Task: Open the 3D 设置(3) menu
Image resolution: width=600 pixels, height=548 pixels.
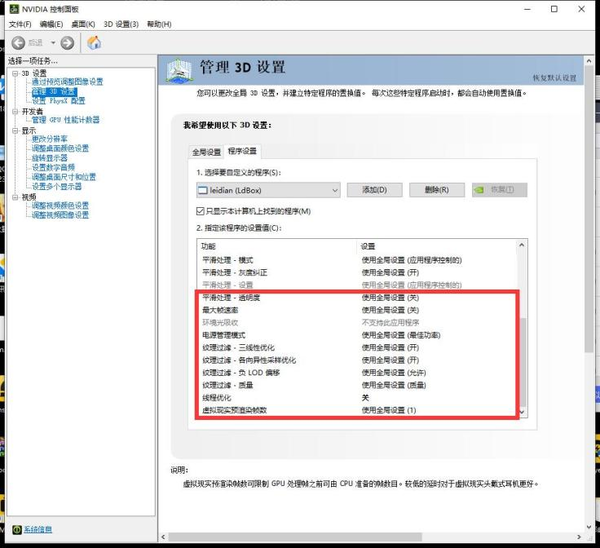Action: (121, 24)
